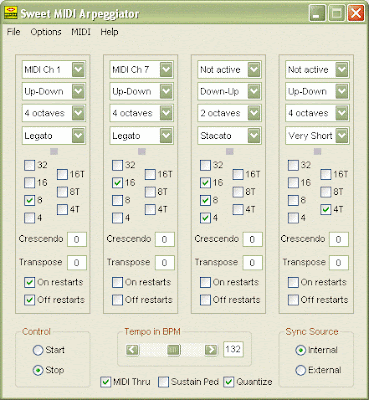The height and width of the screenshot is (400, 369).
Task: Click the Transpose field in fourth arpeggiator
Action: coord(339,263)
